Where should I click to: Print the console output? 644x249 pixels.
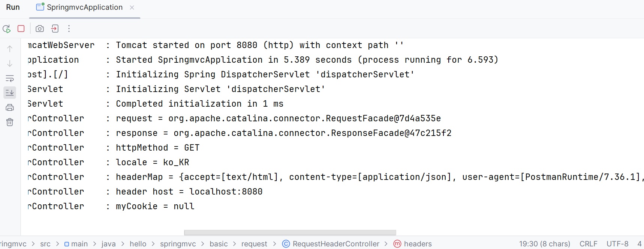[10, 108]
